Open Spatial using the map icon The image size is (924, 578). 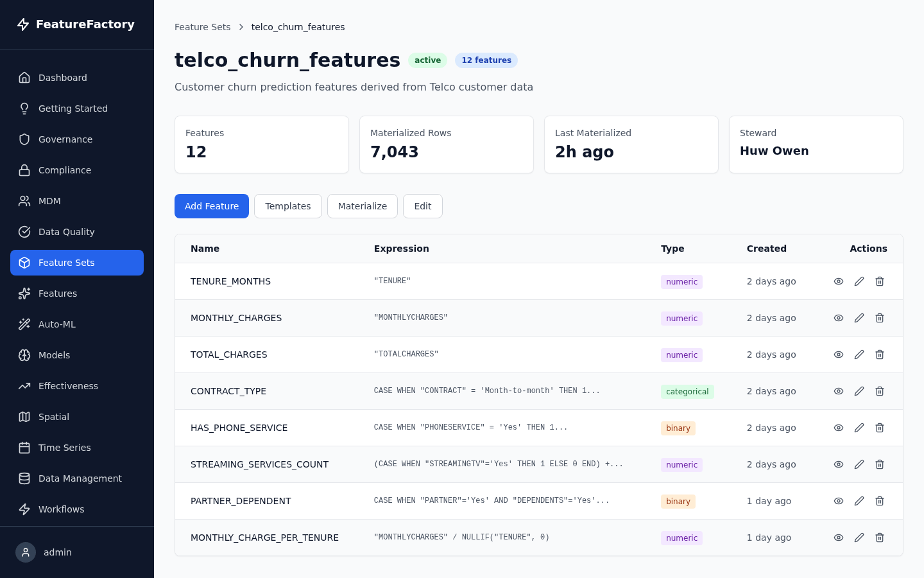(x=24, y=417)
